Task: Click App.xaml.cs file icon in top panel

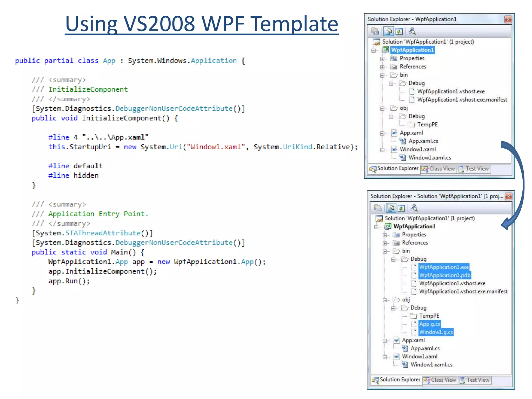Action: (x=403, y=141)
